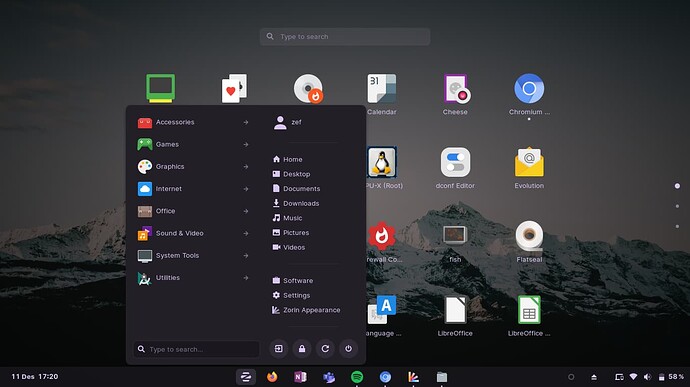Open the disc burner app icon
Screen dimensions: 690x387
[x=308, y=88]
